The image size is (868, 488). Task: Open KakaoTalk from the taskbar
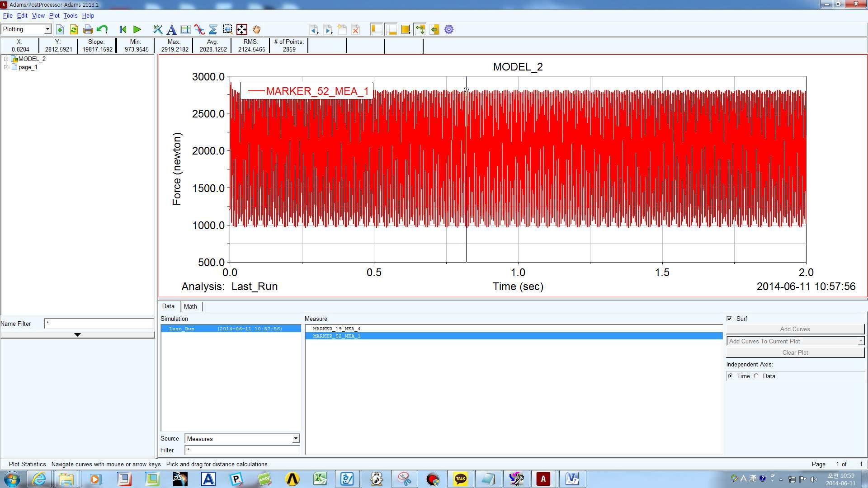pos(460,479)
